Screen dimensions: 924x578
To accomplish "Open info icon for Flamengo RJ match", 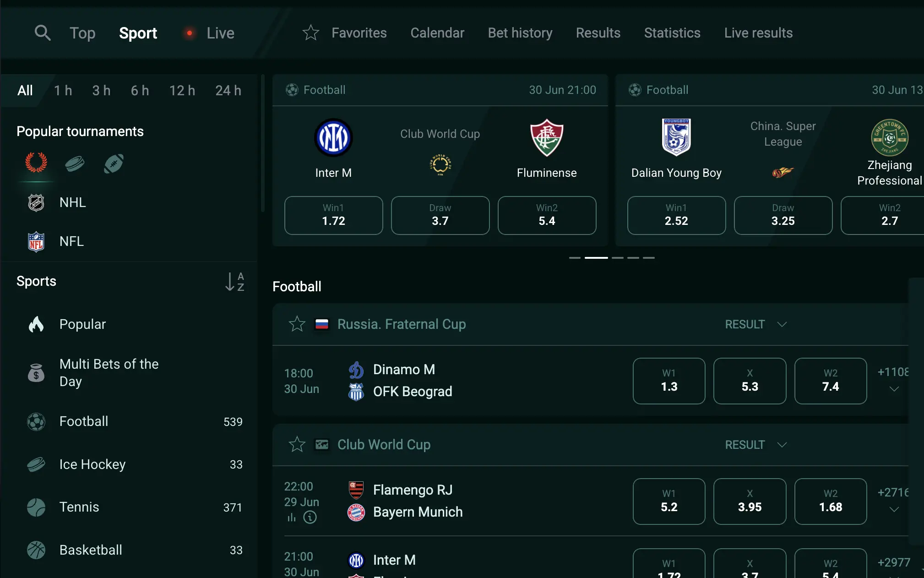I will pos(310,518).
